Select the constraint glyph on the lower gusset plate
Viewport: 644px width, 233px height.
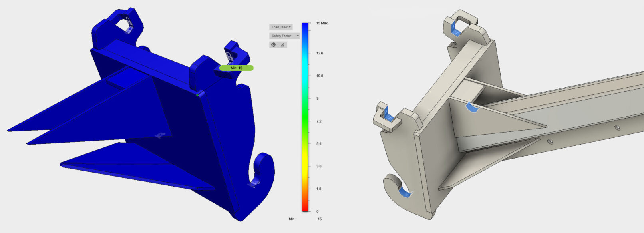[x=160, y=136]
